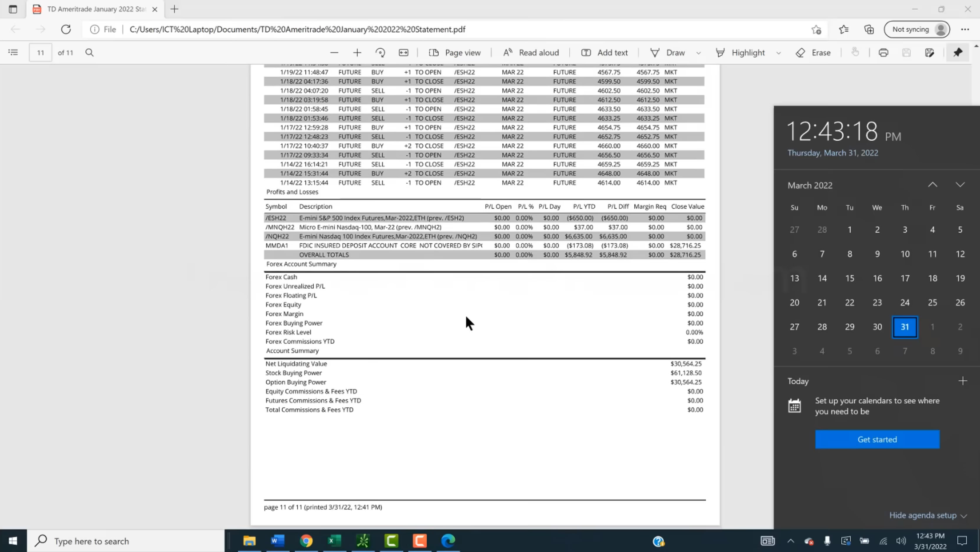Expand the Highlight color options arrow
The width and height of the screenshot is (980, 552).
click(778, 53)
